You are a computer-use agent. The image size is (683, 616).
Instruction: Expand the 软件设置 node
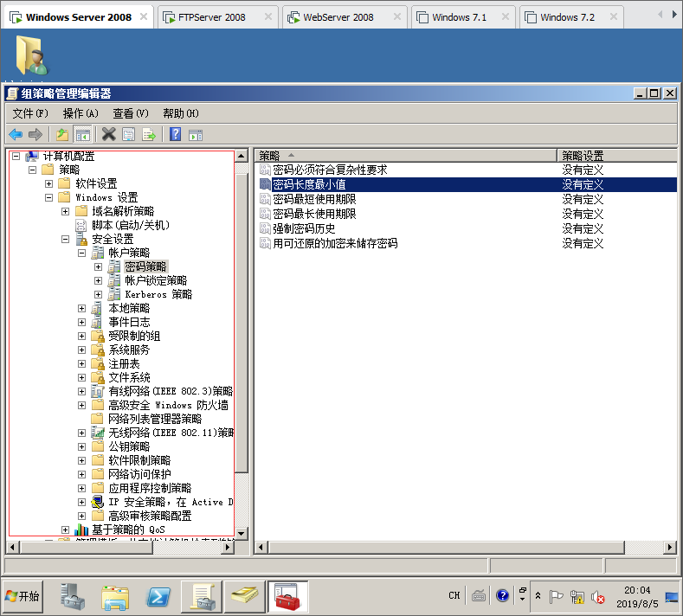tap(48, 183)
